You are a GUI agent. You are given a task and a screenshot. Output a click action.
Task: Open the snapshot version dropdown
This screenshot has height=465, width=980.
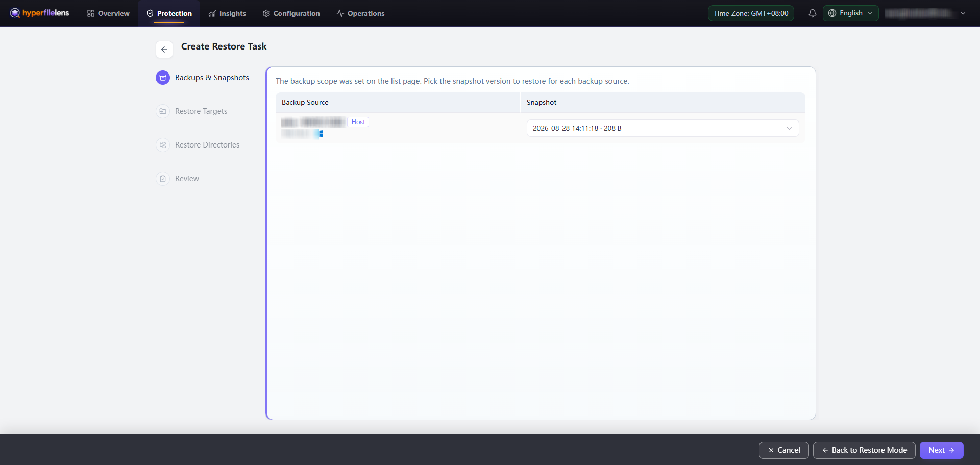(x=663, y=128)
